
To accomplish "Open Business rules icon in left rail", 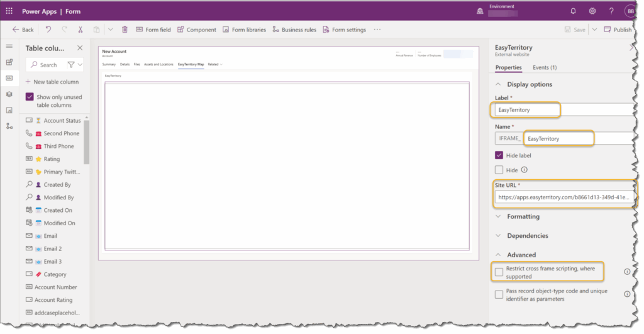I will (9, 126).
